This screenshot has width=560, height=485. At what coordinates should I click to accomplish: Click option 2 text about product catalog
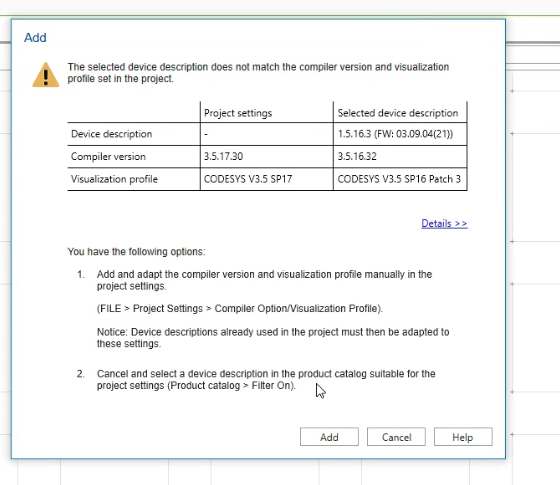click(266, 380)
